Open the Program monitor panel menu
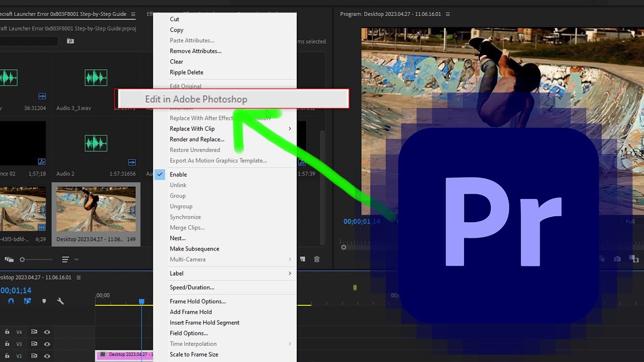Viewport: 644px width, 362px height. click(448, 14)
